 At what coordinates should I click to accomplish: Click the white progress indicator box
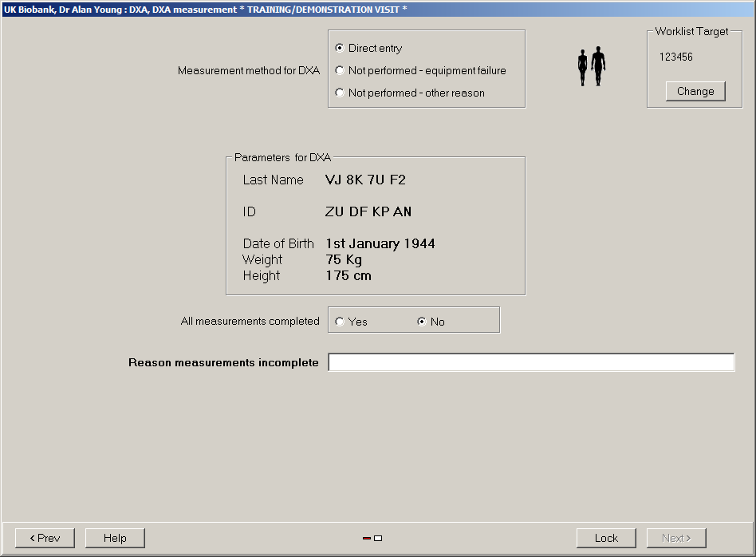[x=378, y=539]
